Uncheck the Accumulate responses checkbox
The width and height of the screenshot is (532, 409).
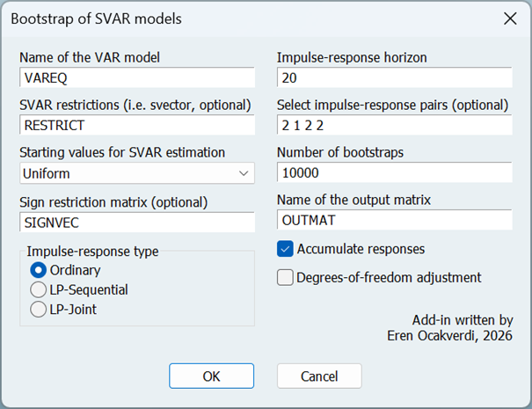point(286,249)
